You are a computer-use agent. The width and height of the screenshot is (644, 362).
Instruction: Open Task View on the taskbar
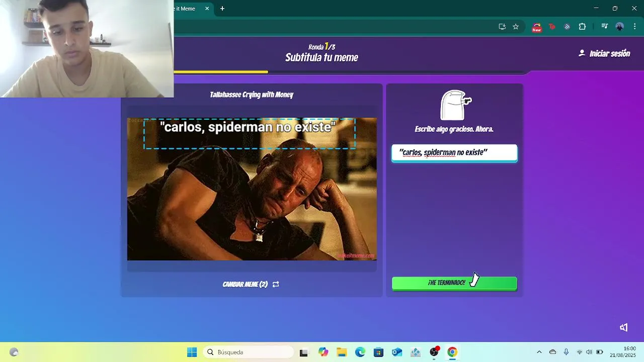(303, 352)
